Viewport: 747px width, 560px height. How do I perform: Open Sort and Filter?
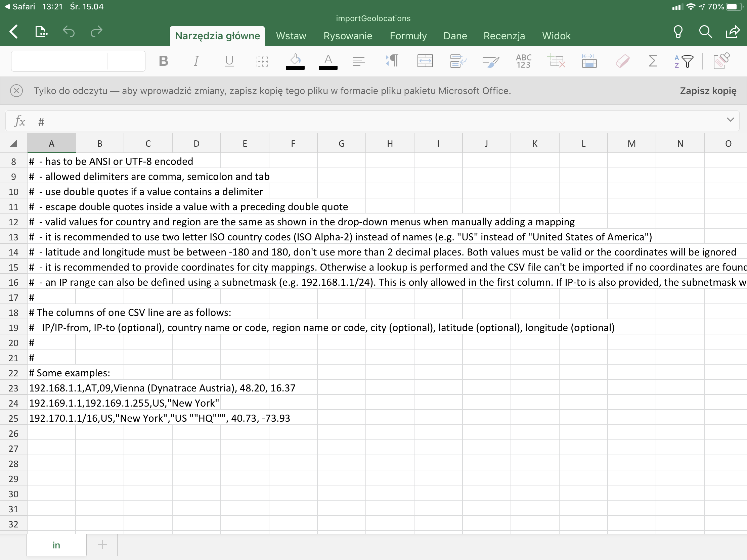pyautogui.click(x=684, y=61)
